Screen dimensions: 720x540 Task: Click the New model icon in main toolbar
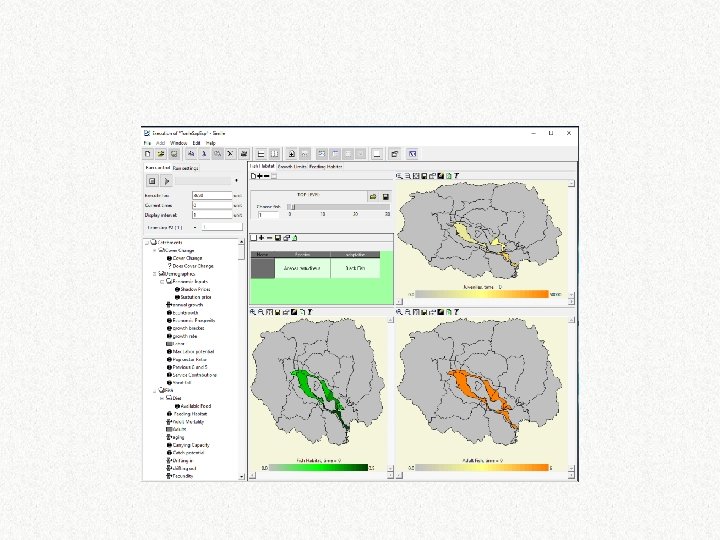point(148,154)
